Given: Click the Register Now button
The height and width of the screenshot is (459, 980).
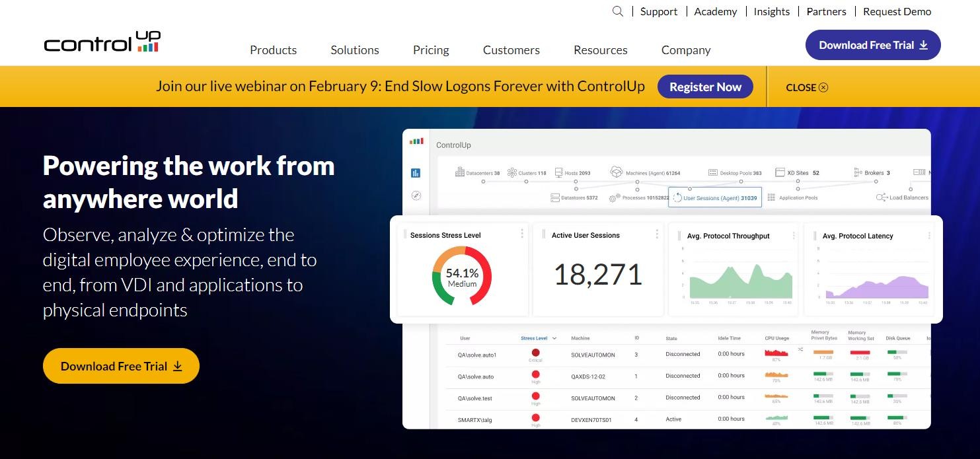Looking at the screenshot, I should click(x=705, y=87).
